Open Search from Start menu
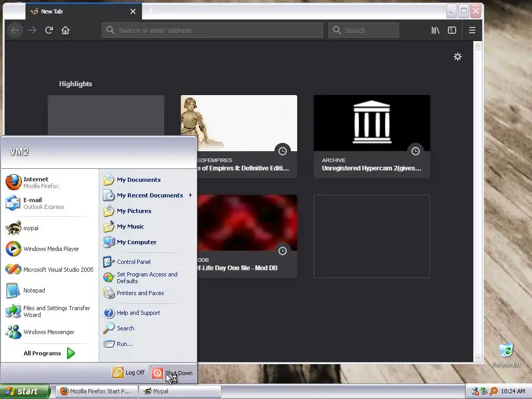 (148, 328)
